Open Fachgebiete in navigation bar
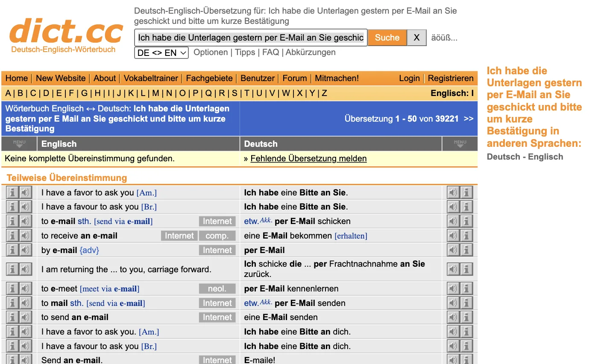The image size is (598, 364). pyautogui.click(x=209, y=78)
